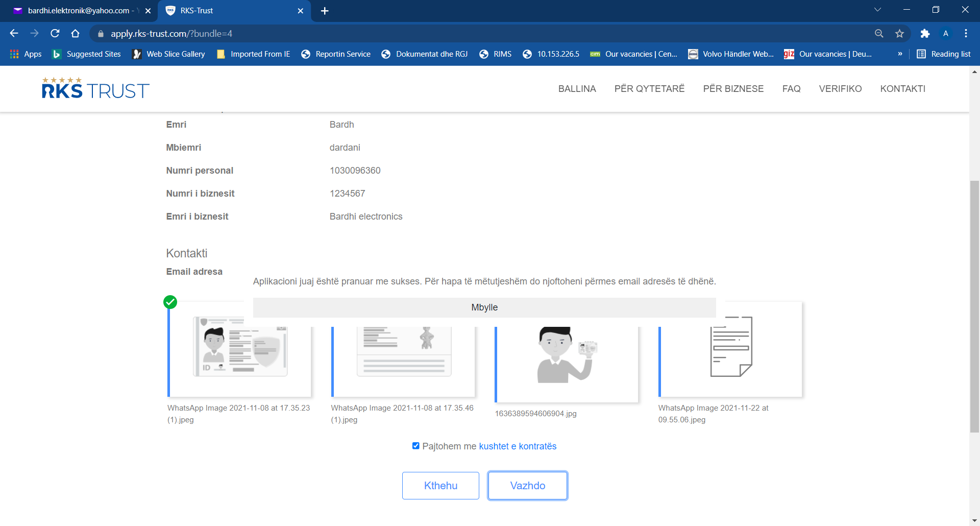Open Web Slice Gallery bookmark

[168, 54]
